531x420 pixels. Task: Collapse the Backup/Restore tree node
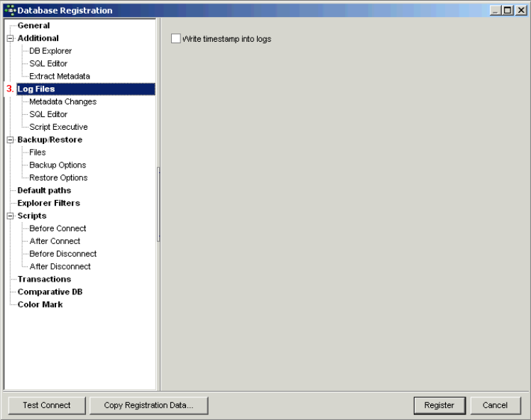(x=10, y=140)
